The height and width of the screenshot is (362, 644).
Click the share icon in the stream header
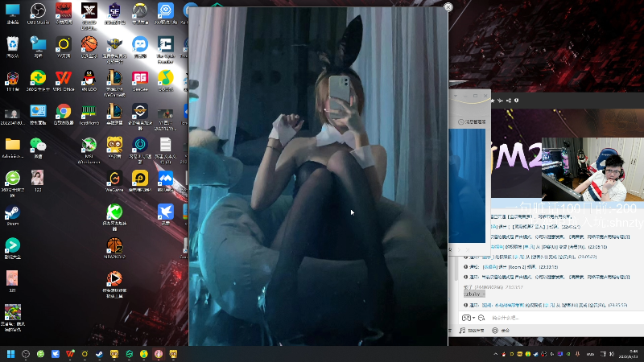pos(509,100)
